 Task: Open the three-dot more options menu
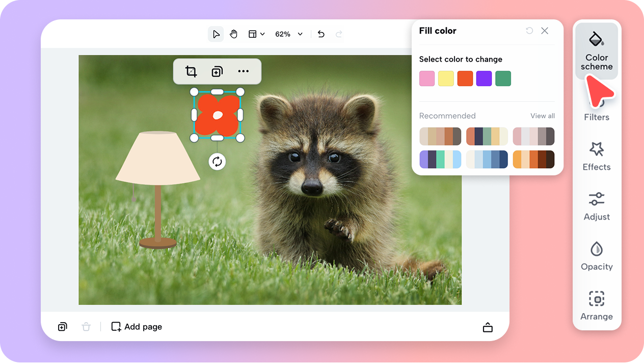tap(244, 71)
